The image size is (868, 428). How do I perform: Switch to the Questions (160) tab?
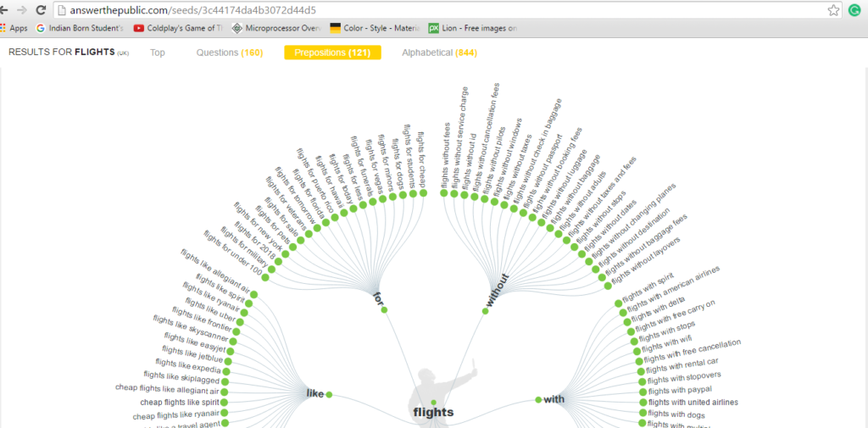pyautogui.click(x=229, y=53)
